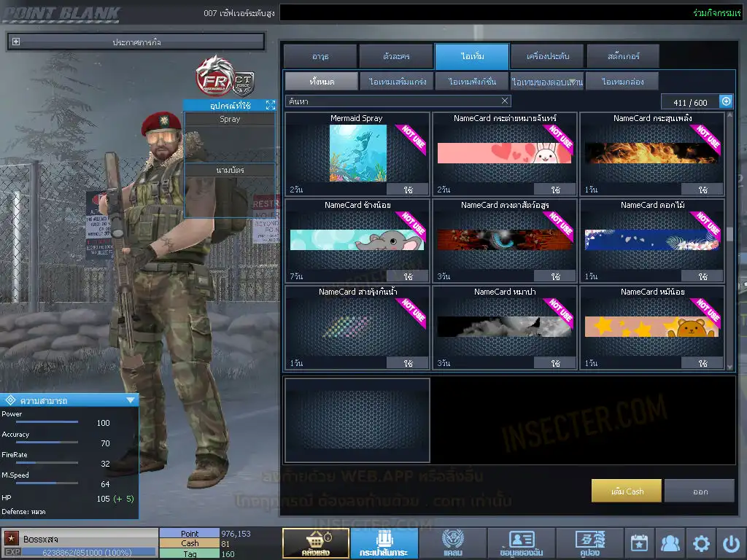Click the ออก exit button

pos(700,491)
